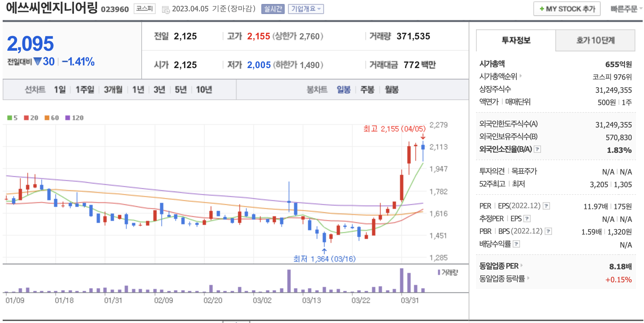Screen dimensions: 644x323
Task: Click help icon next to PBR BPS(2022.12)
Action: 548,231
